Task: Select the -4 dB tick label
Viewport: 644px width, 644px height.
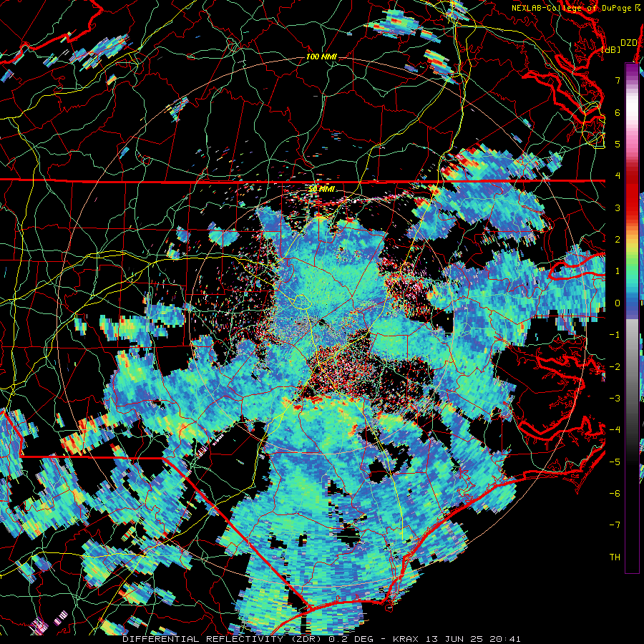Action: (x=615, y=430)
